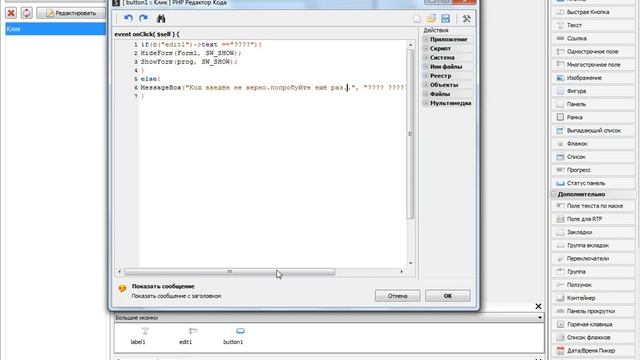This screenshot has width=640, height=360.
Task: Click horizontal scrollbar right arrow in editor
Action: pyautogui.click(x=402, y=272)
